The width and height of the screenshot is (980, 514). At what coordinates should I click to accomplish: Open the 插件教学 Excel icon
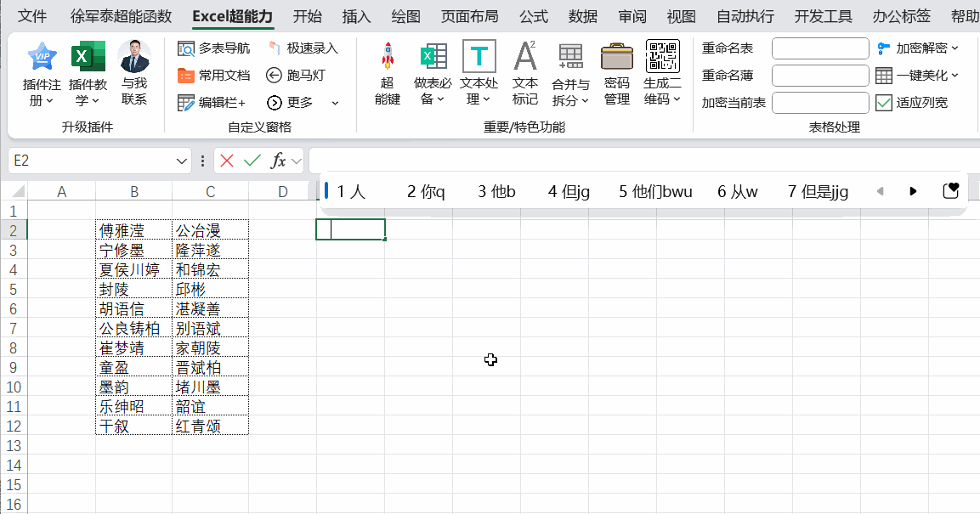pyautogui.click(x=88, y=58)
